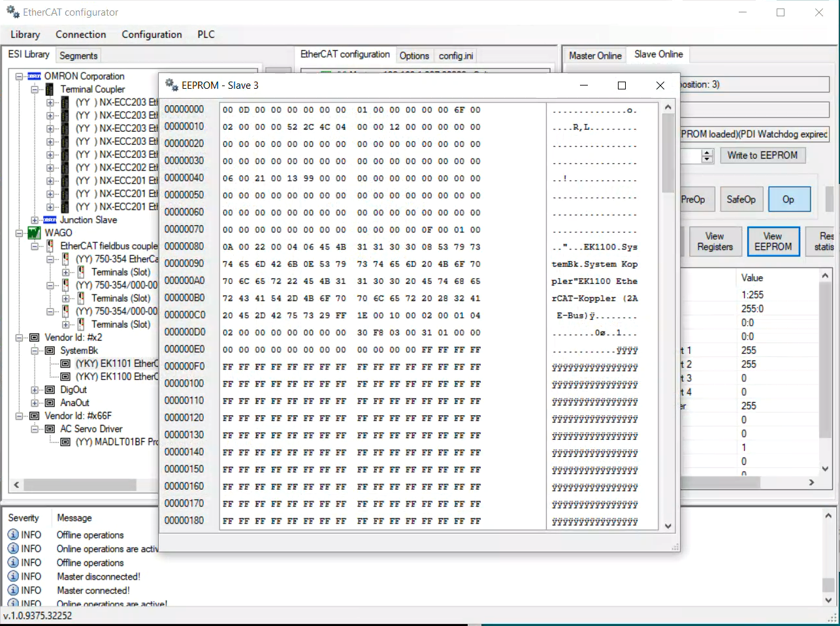Set slave state to SafeOp

pyautogui.click(x=741, y=199)
